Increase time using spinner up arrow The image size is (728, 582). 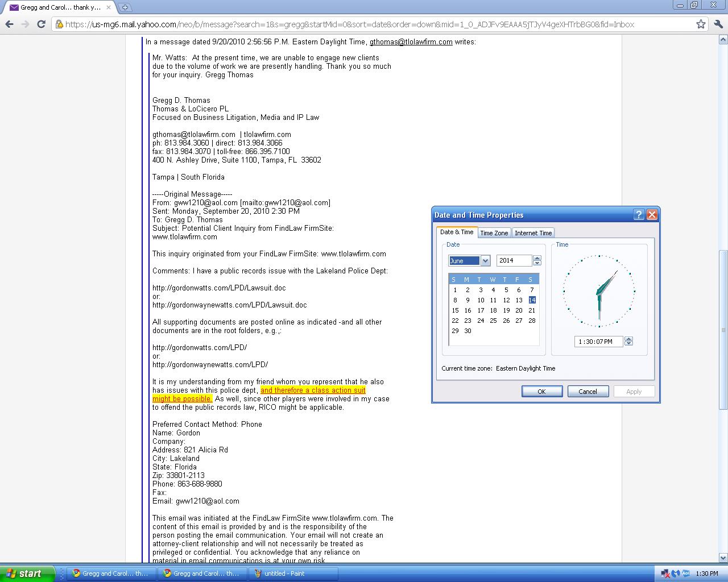click(628, 339)
